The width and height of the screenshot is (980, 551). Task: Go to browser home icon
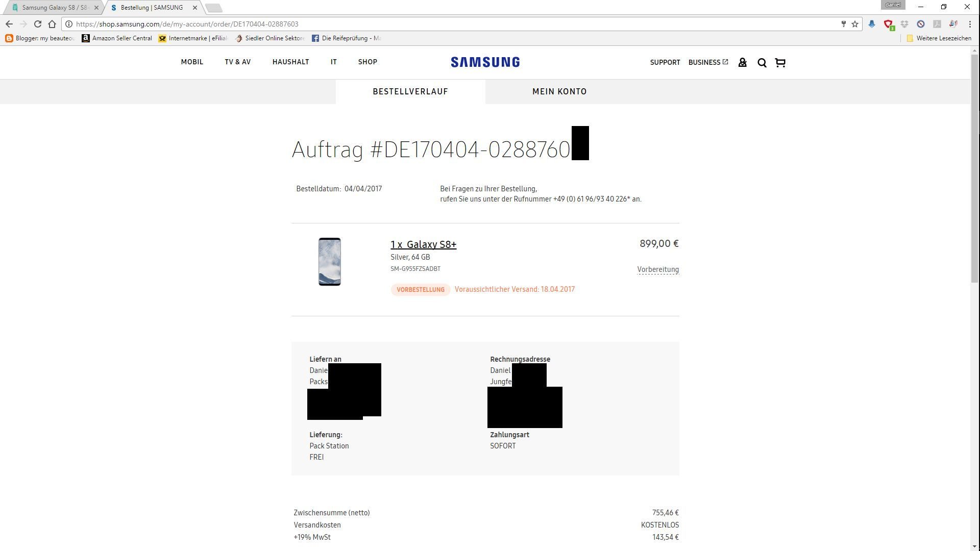52,24
